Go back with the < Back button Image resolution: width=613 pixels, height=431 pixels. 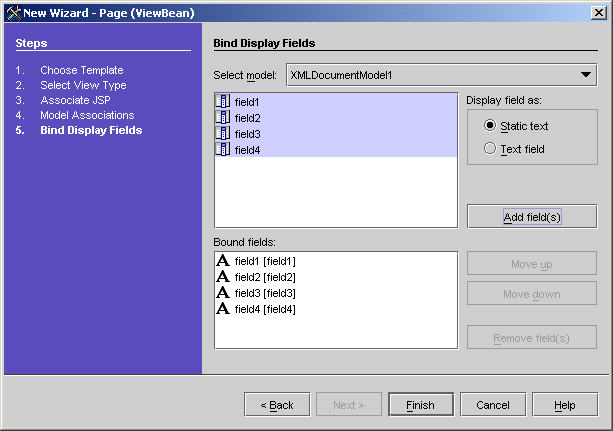(277, 405)
